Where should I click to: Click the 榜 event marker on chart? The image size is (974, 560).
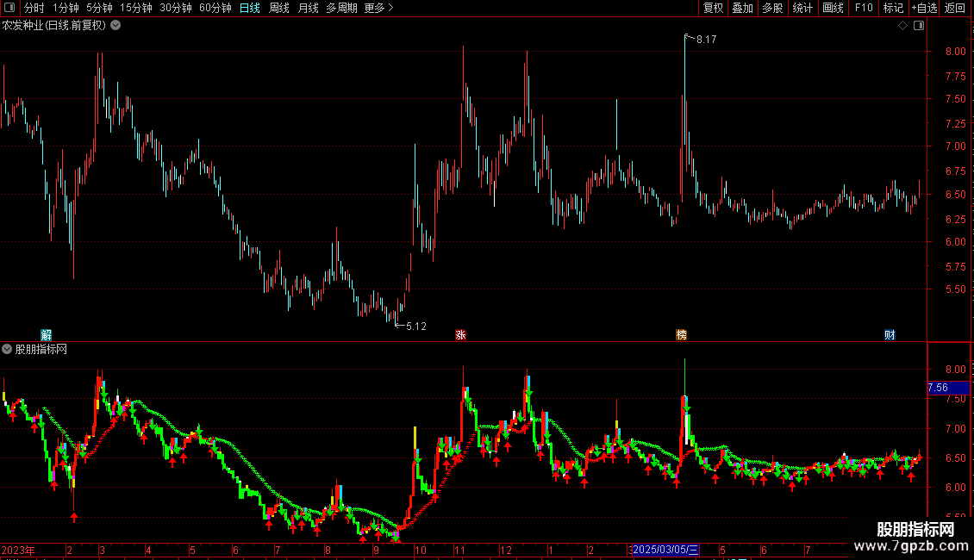pos(682,335)
